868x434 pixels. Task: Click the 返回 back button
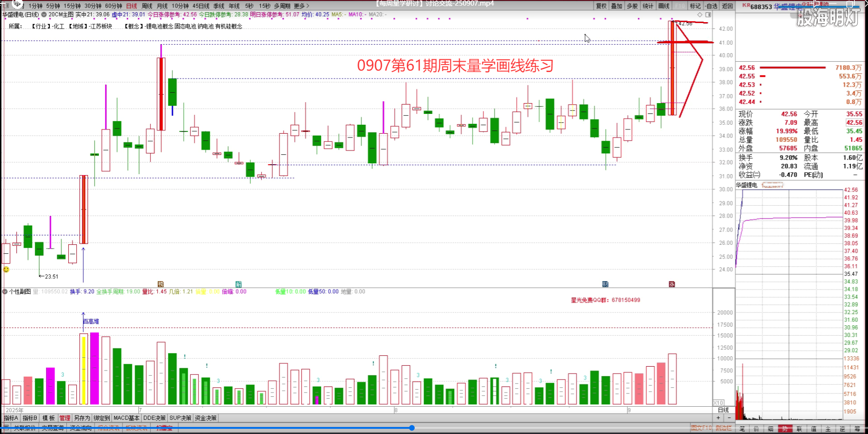click(x=727, y=6)
